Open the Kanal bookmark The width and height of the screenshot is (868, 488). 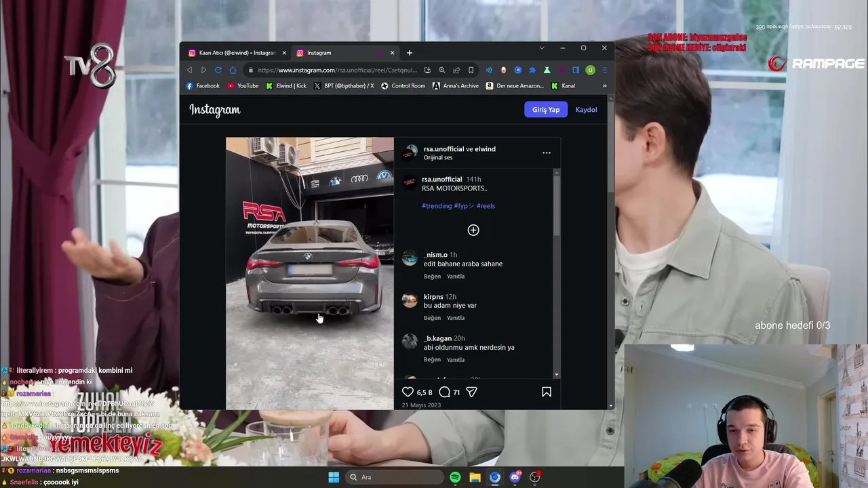[563, 86]
